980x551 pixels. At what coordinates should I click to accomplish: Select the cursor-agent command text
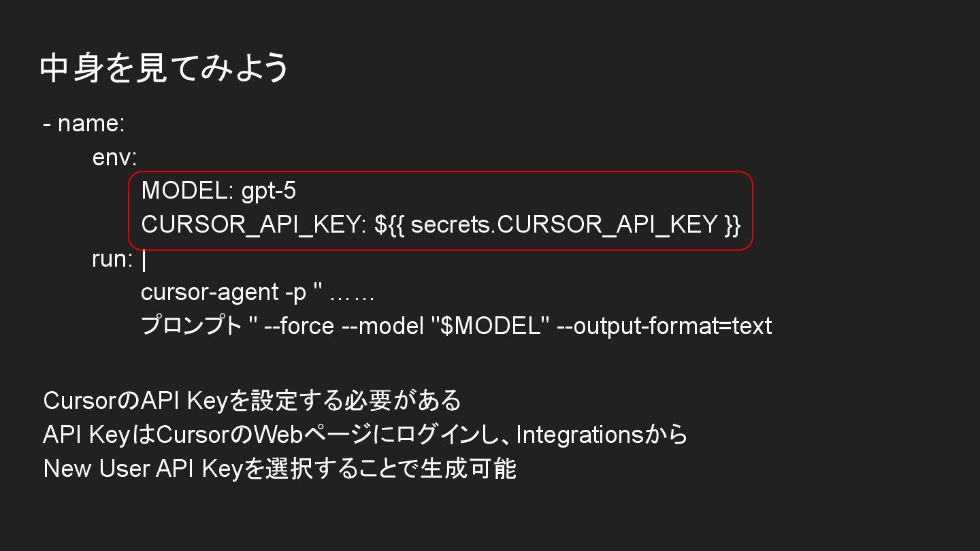click(210, 293)
